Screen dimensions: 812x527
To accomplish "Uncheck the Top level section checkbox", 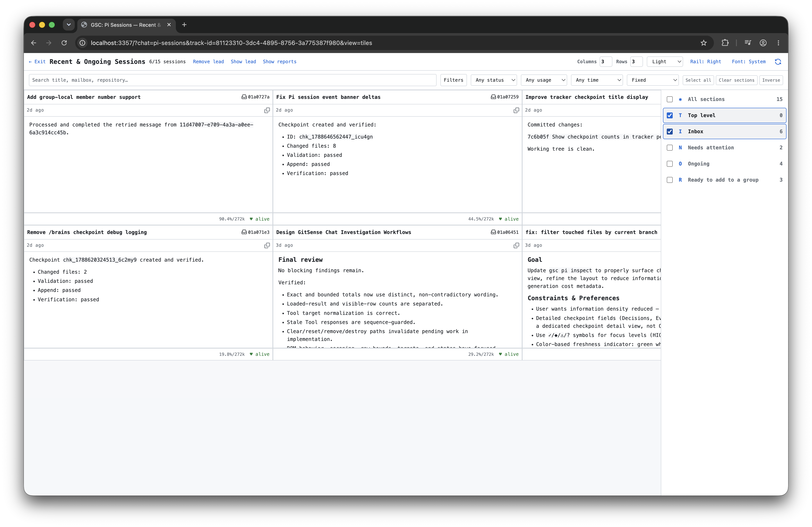I will (x=670, y=115).
